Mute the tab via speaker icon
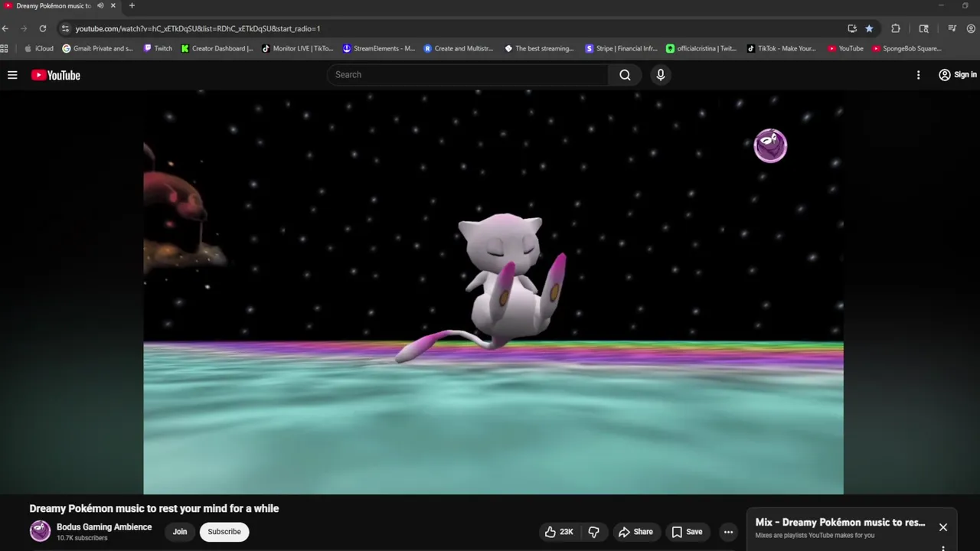 pyautogui.click(x=100, y=5)
